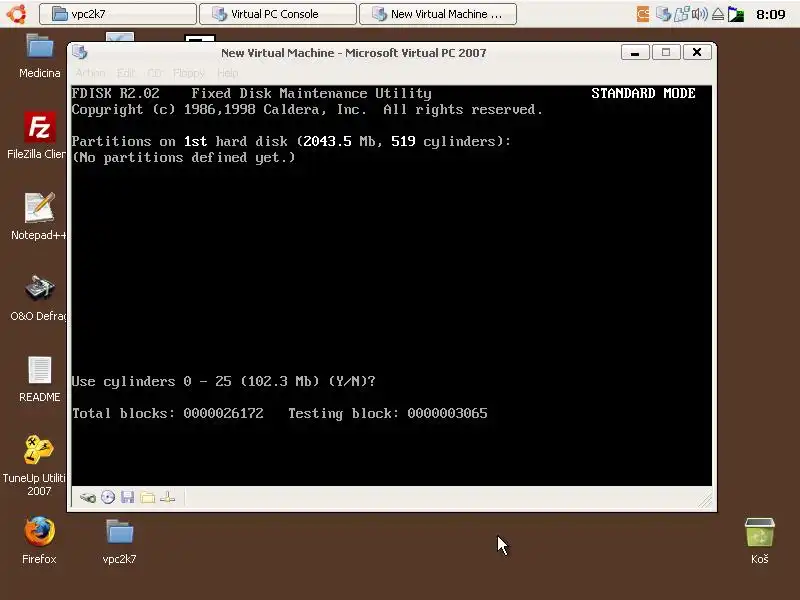Click the 'Partitions on 1st hard disk' line
Viewport: 800px width, 600px height.
(x=291, y=141)
